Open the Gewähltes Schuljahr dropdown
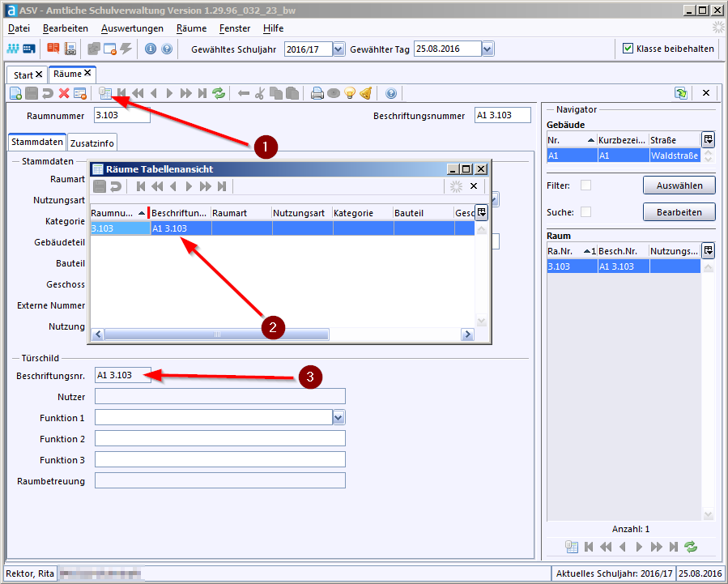Image resolution: width=728 pixels, height=584 pixels. 338,49
